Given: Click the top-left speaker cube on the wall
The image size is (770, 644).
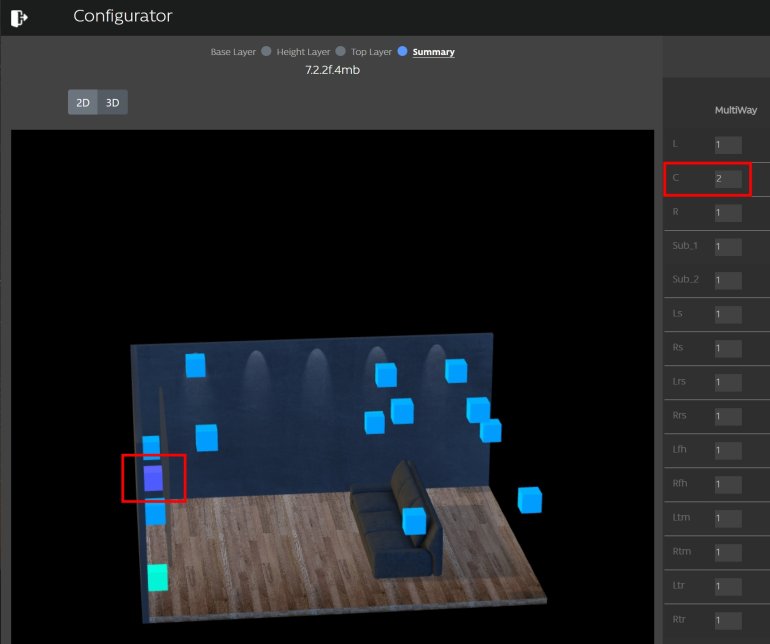Looking at the screenshot, I should (195, 365).
